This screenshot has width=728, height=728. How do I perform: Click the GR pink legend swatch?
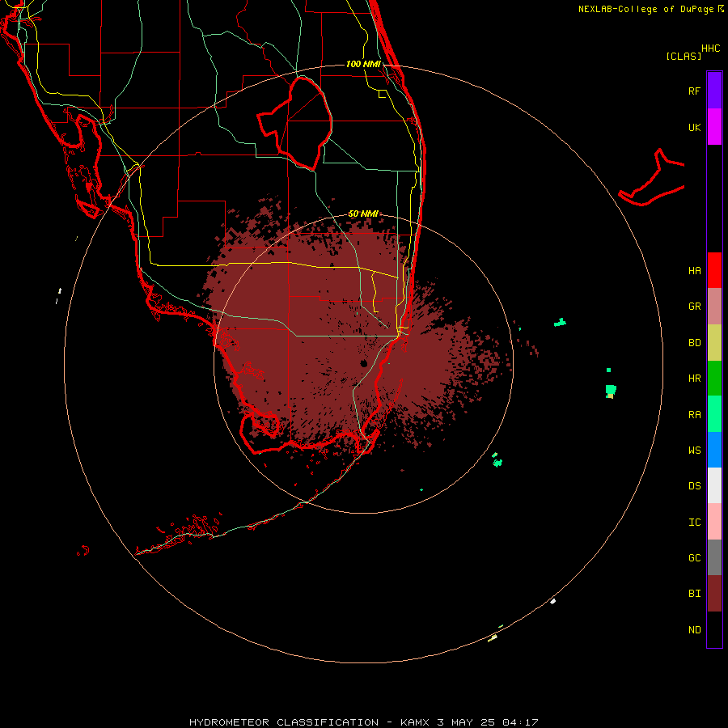pos(714,307)
